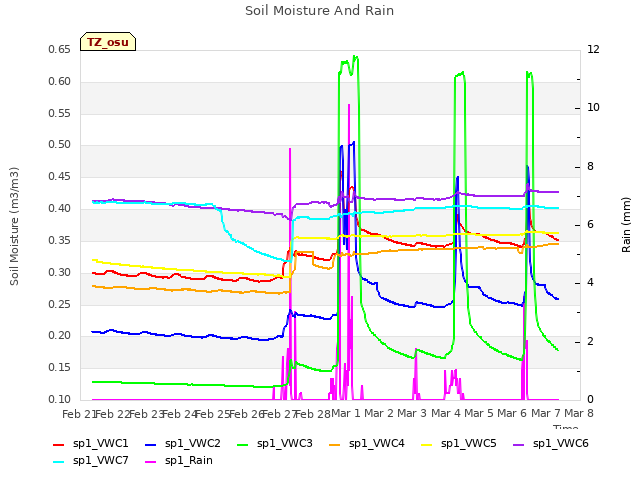Click the purple sp1_VWC6 legend swatch

[519, 445]
